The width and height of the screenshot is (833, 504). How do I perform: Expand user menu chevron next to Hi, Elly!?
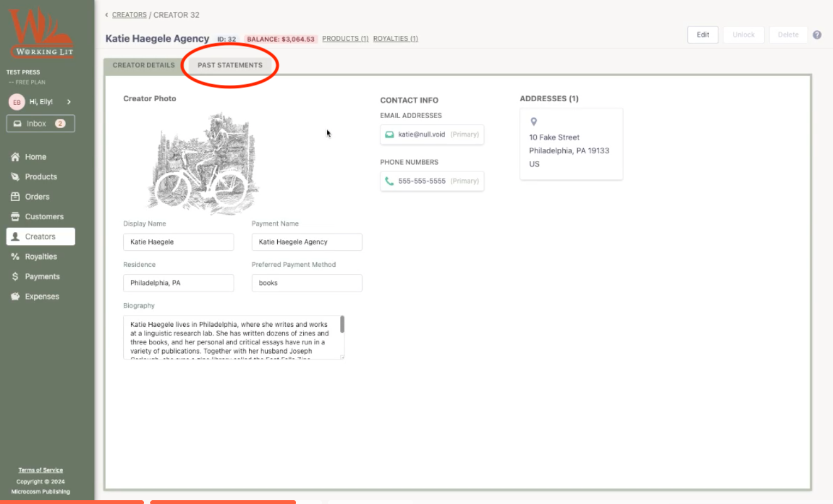coord(69,102)
